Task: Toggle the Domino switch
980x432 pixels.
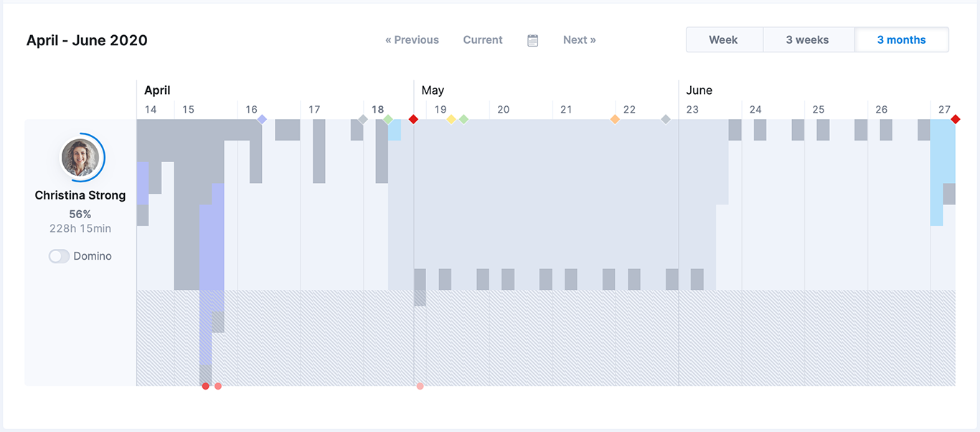Action: 59,256
